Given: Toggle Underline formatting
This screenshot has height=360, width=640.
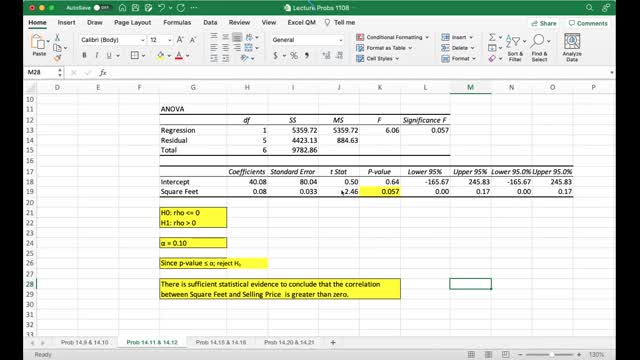Looking at the screenshot, I should (x=109, y=56).
